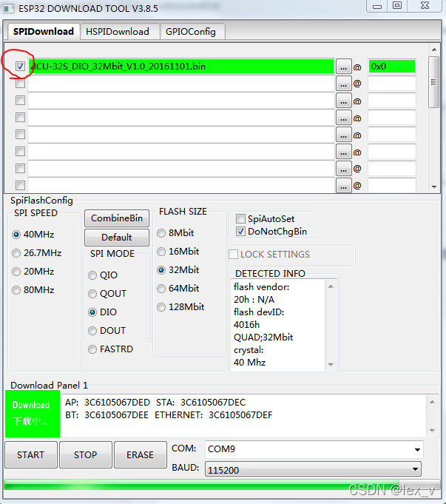Switch to the HSPIDownload tab

(x=120, y=32)
